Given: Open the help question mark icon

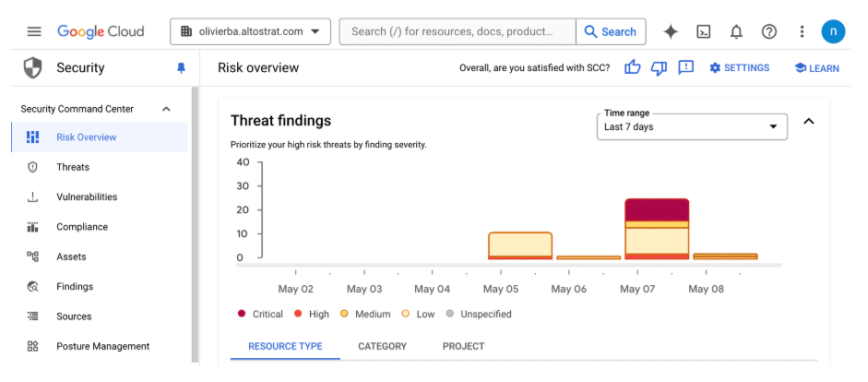Looking at the screenshot, I should pyautogui.click(x=769, y=31).
